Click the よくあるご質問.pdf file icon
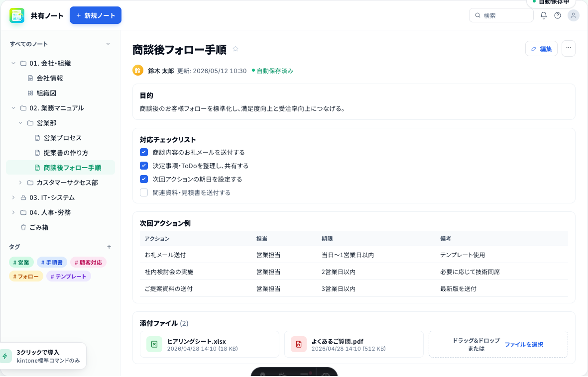Viewport: 588px width, 377px height. click(x=299, y=344)
